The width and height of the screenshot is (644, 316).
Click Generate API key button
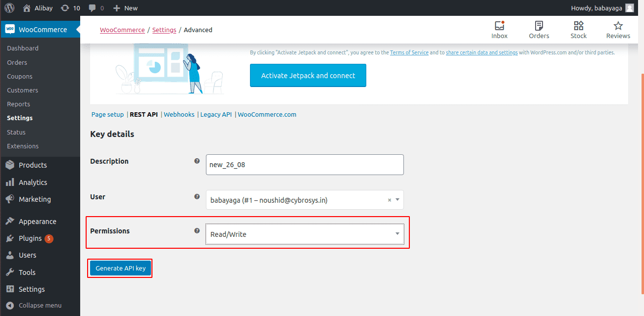pyautogui.click(x=121, y=268)
